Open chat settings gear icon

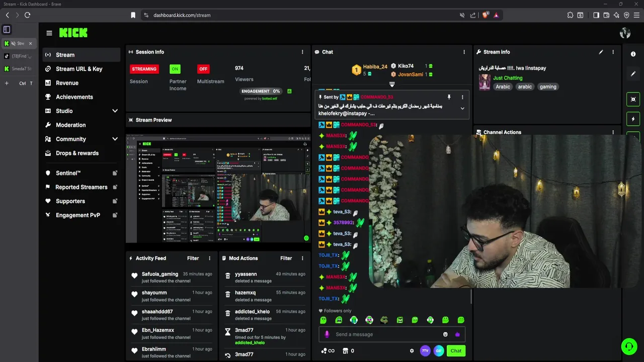pos(412,351)
